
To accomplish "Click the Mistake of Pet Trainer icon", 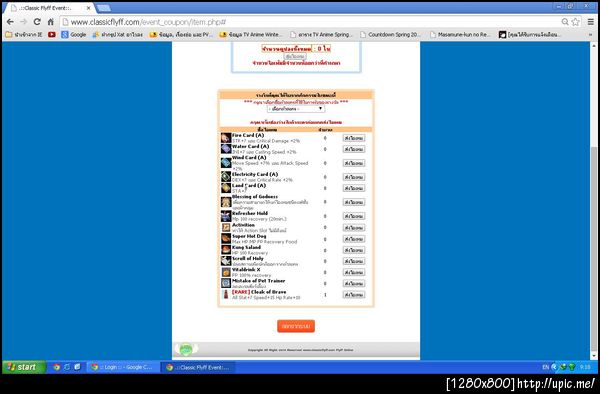I will pyautogui.click(x=226, y=283).
